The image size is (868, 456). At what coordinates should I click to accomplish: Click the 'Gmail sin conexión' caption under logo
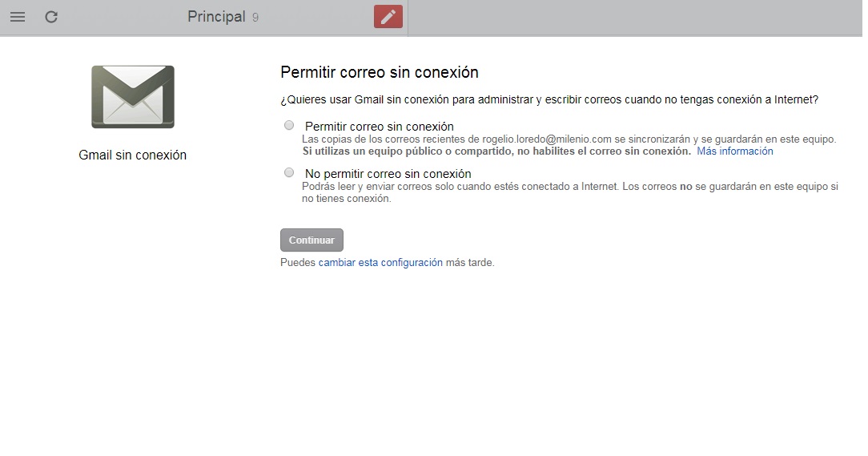[133, 155]
